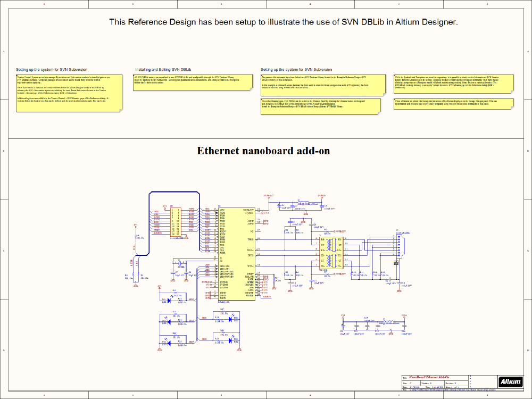Select the Y1 crystal symbol

tap(179, 262)
